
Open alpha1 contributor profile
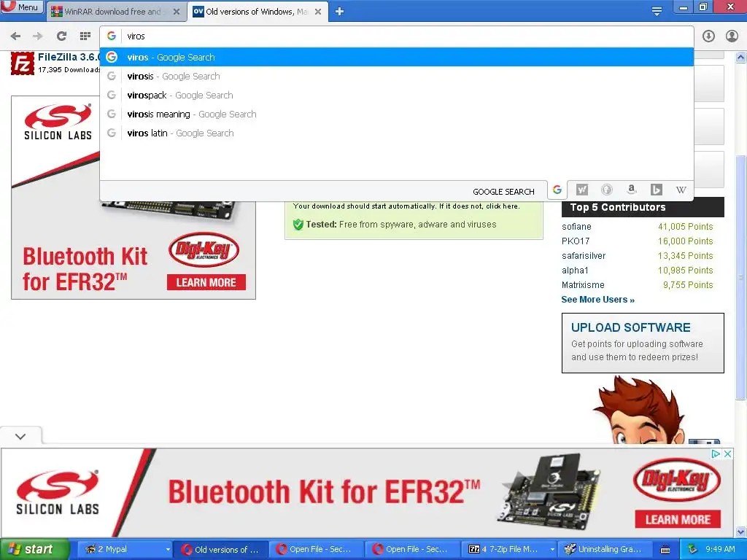575,271
